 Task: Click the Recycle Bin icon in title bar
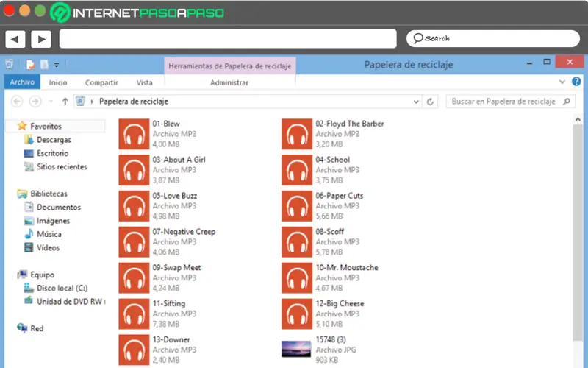click(10, 64)
